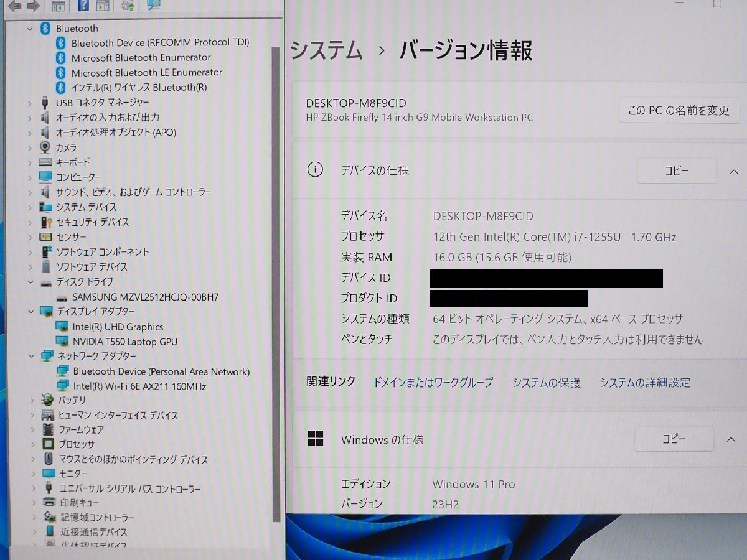Open the blue question-mark Help toolbar icon
747x560 pixels.
tap(83, 6)
